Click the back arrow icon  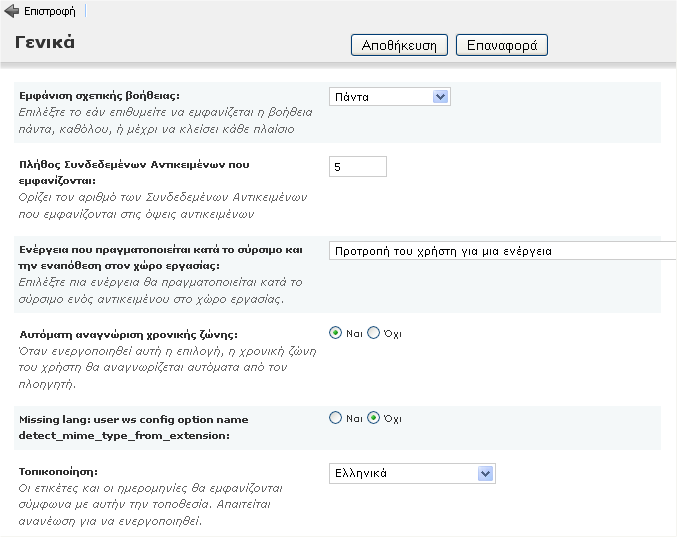12,12
